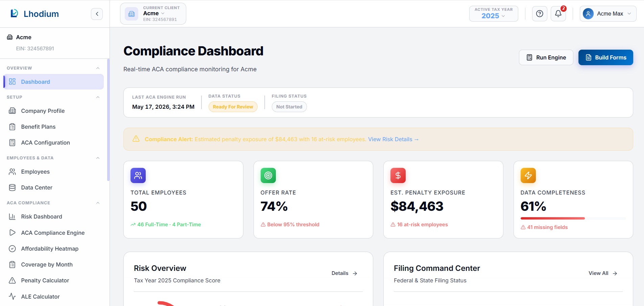Click the Acme Max user avatar icon
The height and width of the screenshot is (306, 644).
click(588, 14)
